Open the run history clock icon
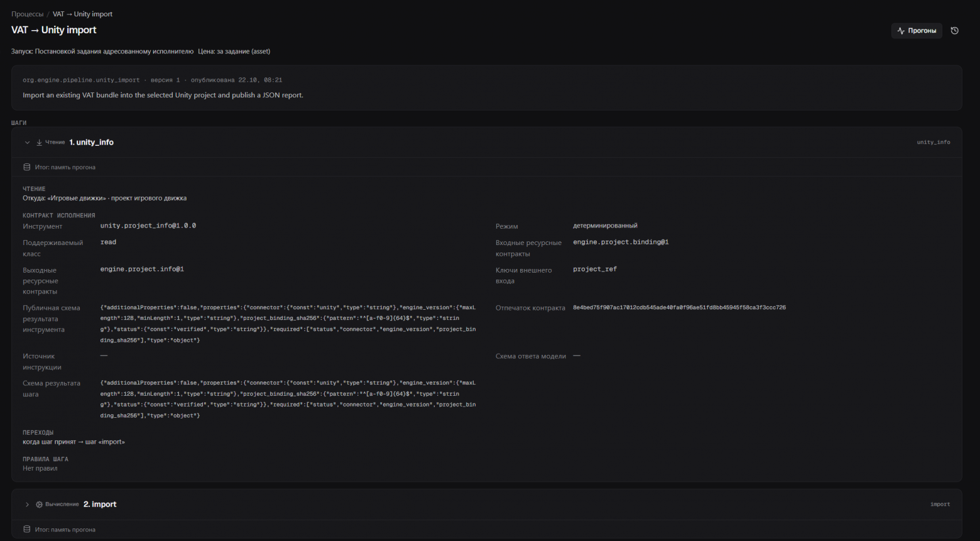Screen dimensions: 980x541 [x=954, y=31]
